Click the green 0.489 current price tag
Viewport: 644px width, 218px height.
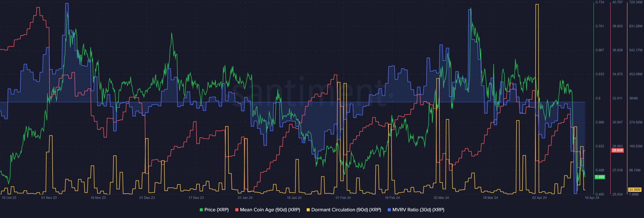(600, 177)
